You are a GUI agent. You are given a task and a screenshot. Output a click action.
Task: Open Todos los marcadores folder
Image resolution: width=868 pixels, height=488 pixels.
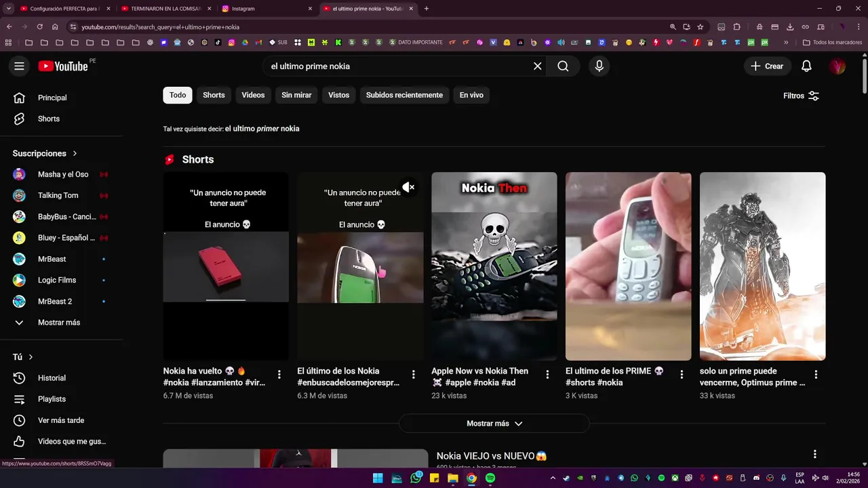pyautogui.click(x=832, y=42)
